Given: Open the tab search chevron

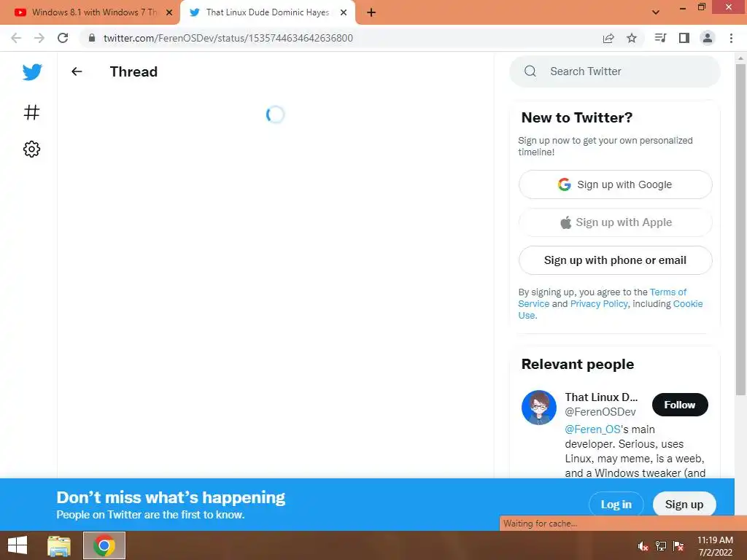Looking at the screenshot, I should 656,12.
